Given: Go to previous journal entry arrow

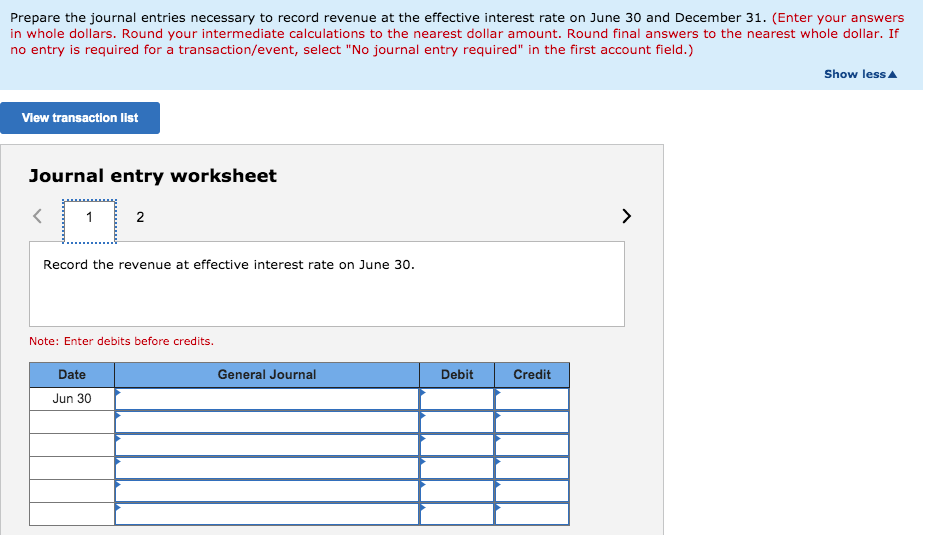Looking at the screenshot, I should pyautogui.click(x=37, y=216).
